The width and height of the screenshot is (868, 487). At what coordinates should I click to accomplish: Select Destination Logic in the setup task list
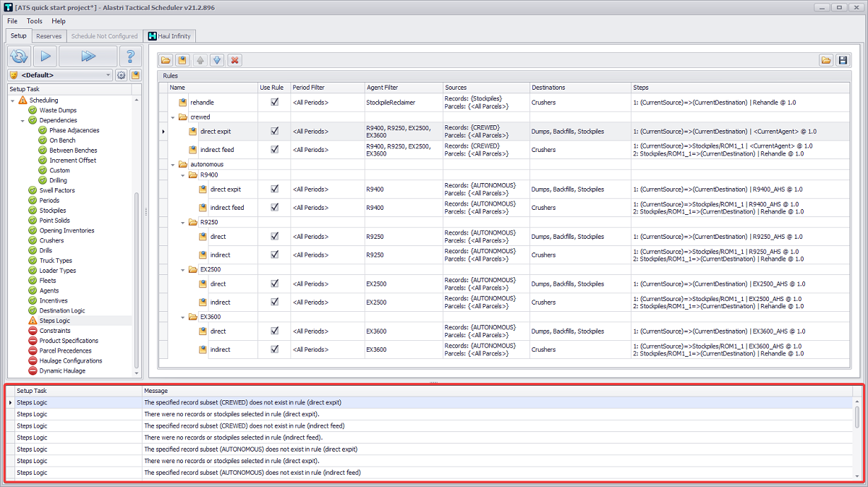pos(61,310)
